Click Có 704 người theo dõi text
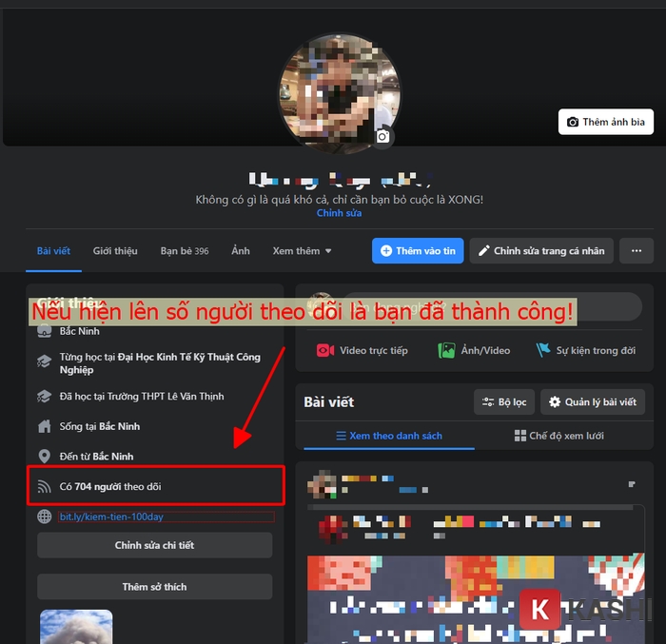666x644 pixels. [110, 487]
